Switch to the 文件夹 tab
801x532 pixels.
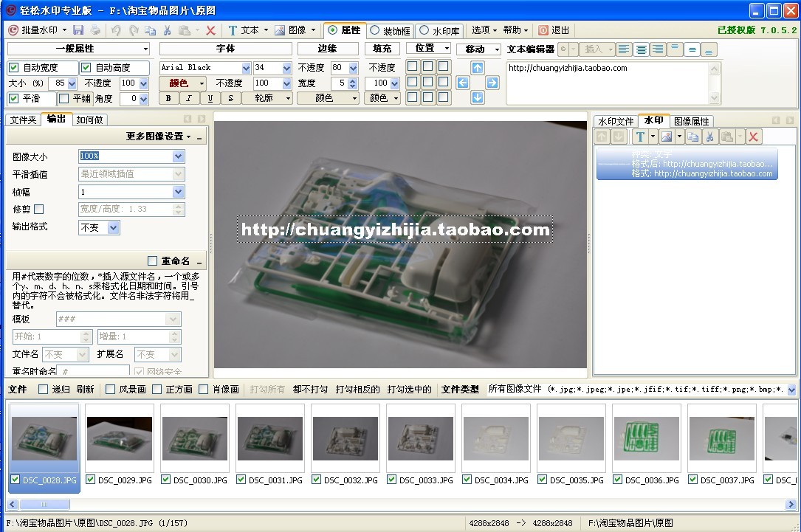click(23, 120)
